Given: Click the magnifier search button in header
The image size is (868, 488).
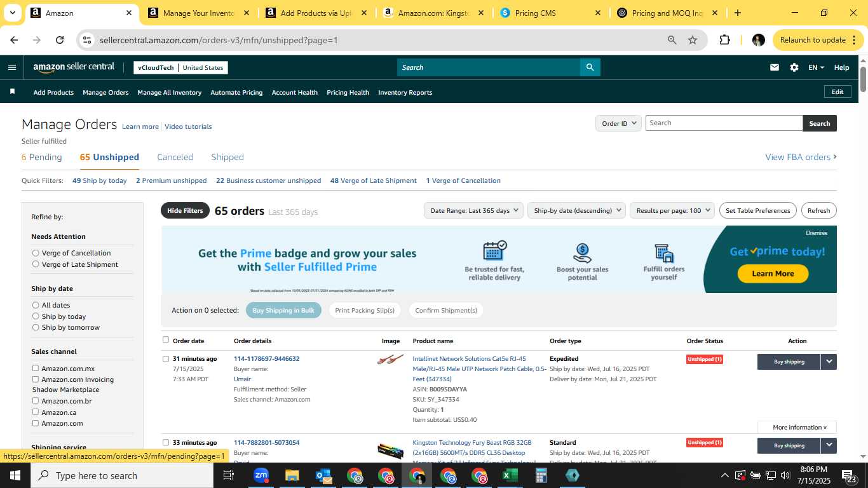Looking at the screenshot, I should point(590,67).
